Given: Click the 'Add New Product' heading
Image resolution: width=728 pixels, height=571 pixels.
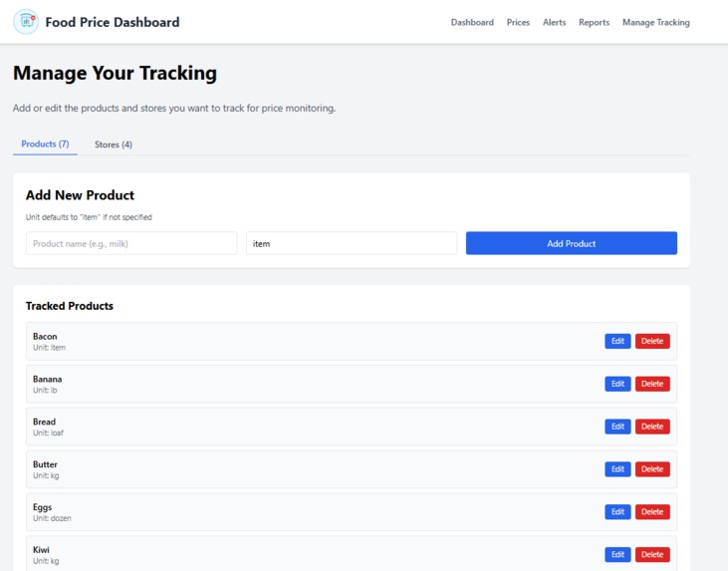Looking at the screenshot, I should (x=80, y=195).
